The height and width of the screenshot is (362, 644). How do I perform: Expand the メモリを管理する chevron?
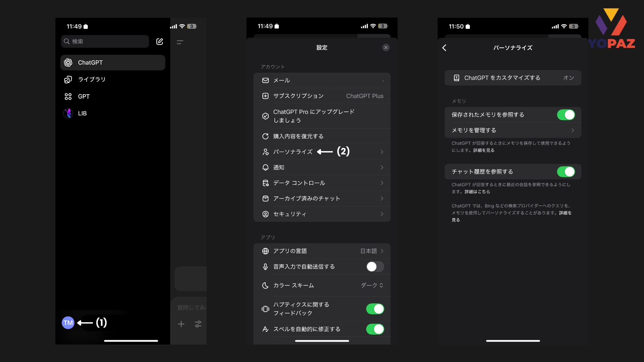point(573,130)
